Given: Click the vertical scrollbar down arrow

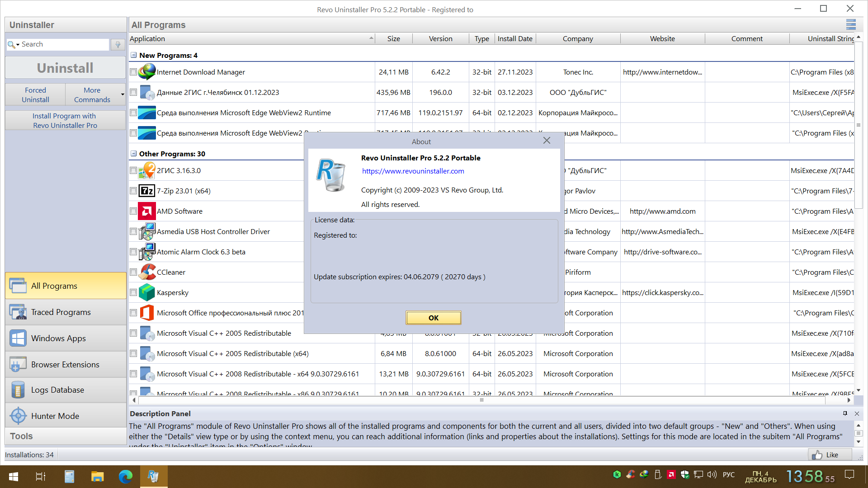Looking at the screenshot, I should (x=858, y=390).
